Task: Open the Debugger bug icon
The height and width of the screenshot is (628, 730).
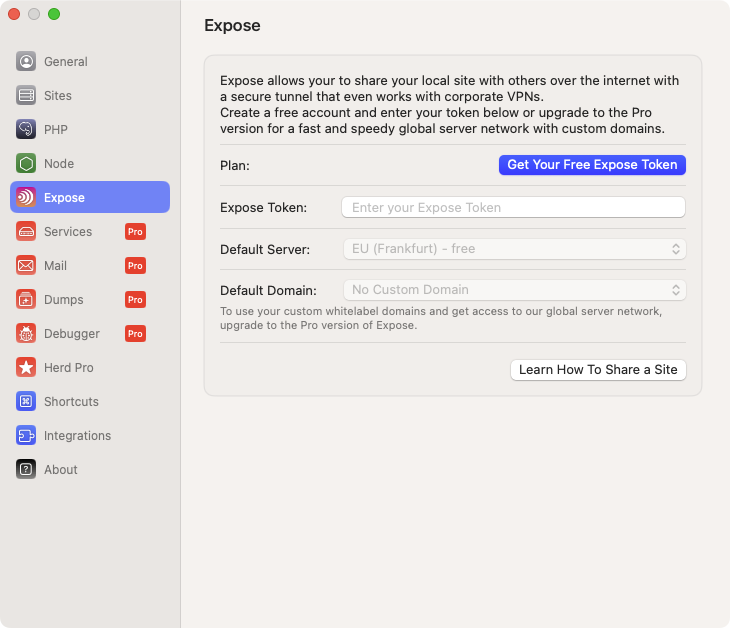Action: coord(26,333)
